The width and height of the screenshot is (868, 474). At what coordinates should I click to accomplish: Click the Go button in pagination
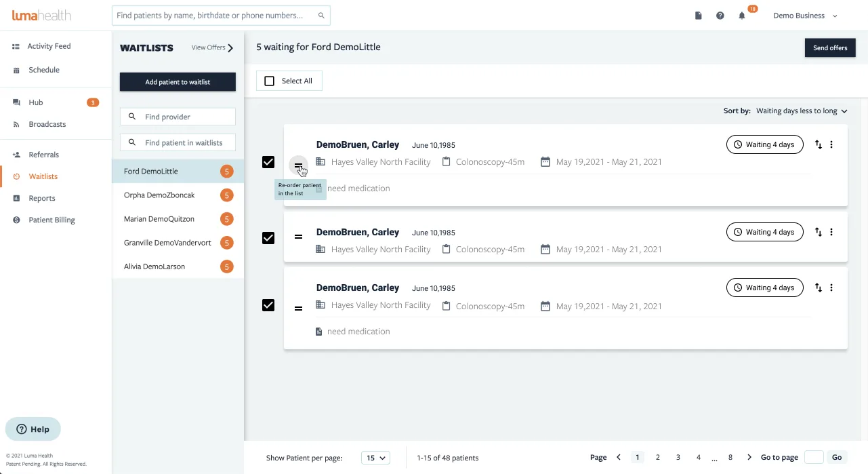point(837,457)
